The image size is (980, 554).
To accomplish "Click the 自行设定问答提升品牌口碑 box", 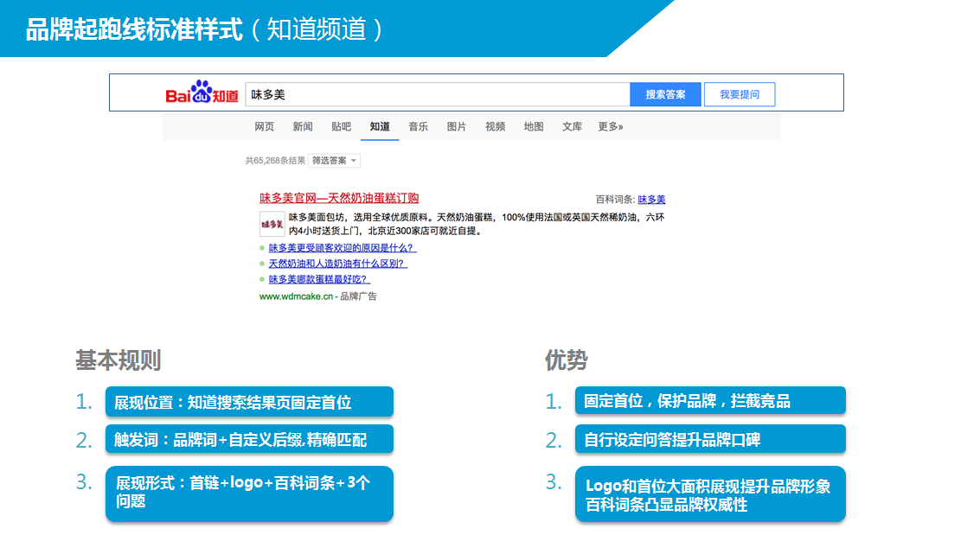I will click(710, 439).
